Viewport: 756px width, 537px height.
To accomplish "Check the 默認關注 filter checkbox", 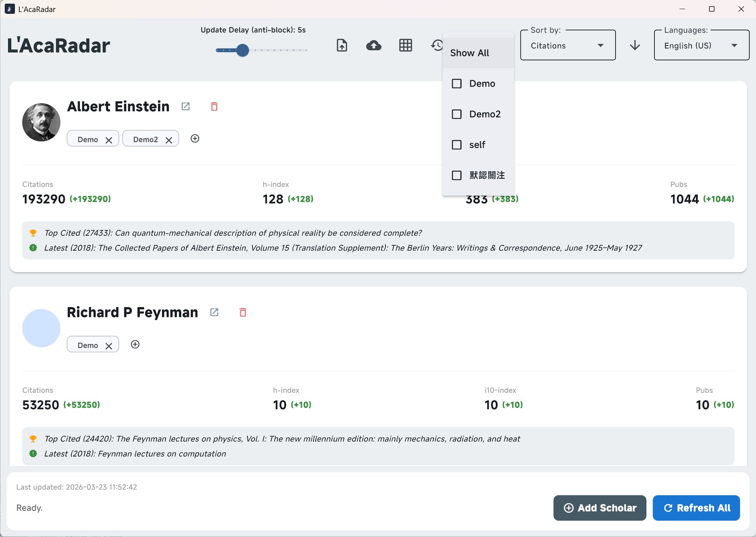I will pos(457,175).
